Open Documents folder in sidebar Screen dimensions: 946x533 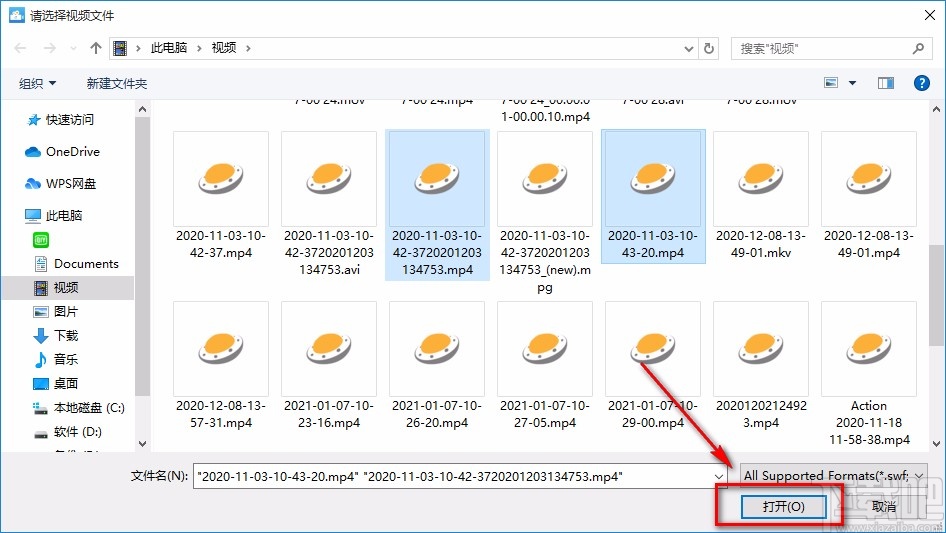[76, 264]
